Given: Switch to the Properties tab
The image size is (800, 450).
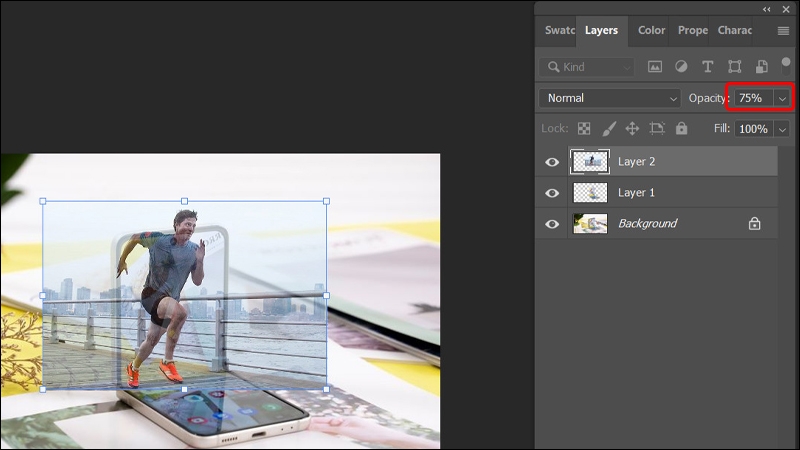Looking at the screenshot, I should (x=692, y=30).
